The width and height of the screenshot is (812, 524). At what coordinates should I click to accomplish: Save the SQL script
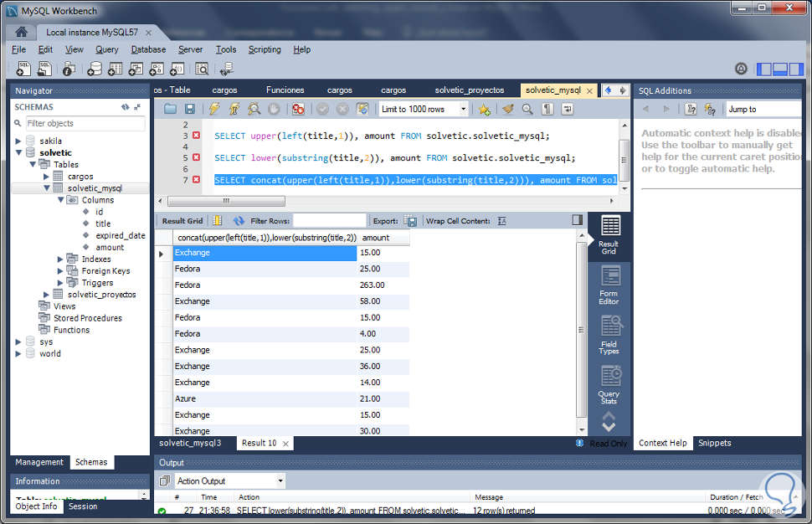[x=189, y=109]
